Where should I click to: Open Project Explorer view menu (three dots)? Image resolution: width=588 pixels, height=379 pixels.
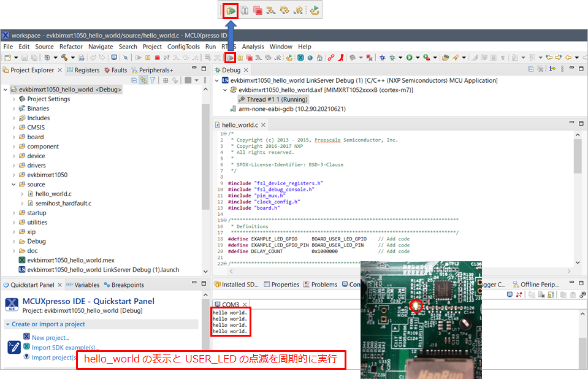coord(205,80)
